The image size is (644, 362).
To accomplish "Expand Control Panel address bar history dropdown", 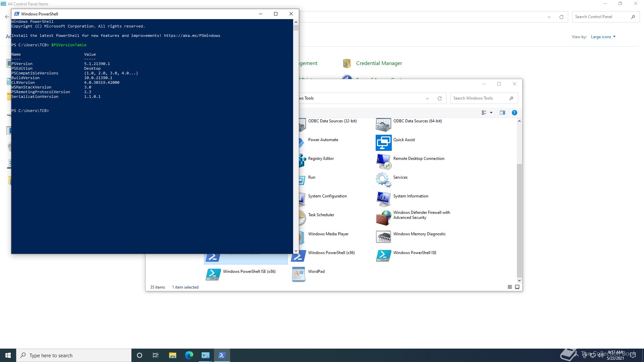I will pyautogui.click(x=549, y=17).
